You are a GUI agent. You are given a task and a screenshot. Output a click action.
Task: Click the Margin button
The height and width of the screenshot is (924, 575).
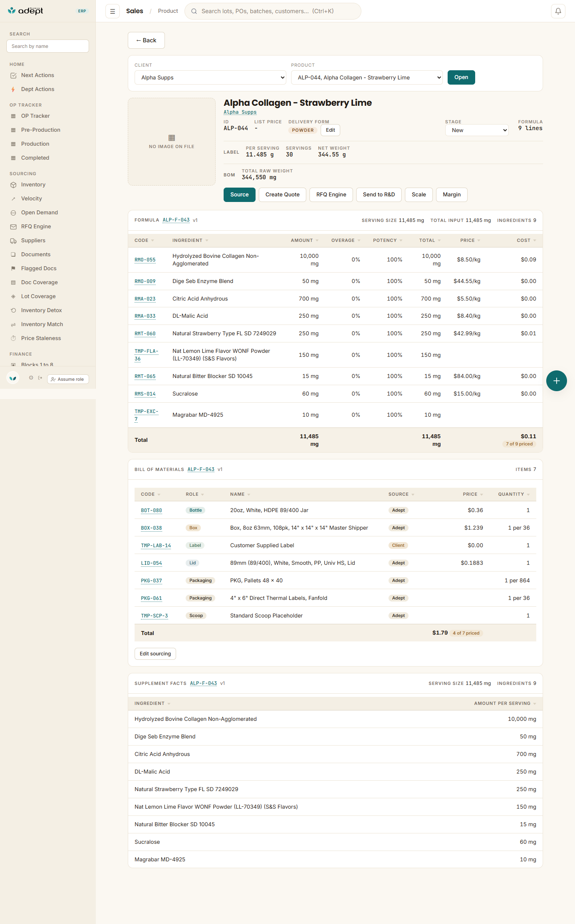click(452, 195)
